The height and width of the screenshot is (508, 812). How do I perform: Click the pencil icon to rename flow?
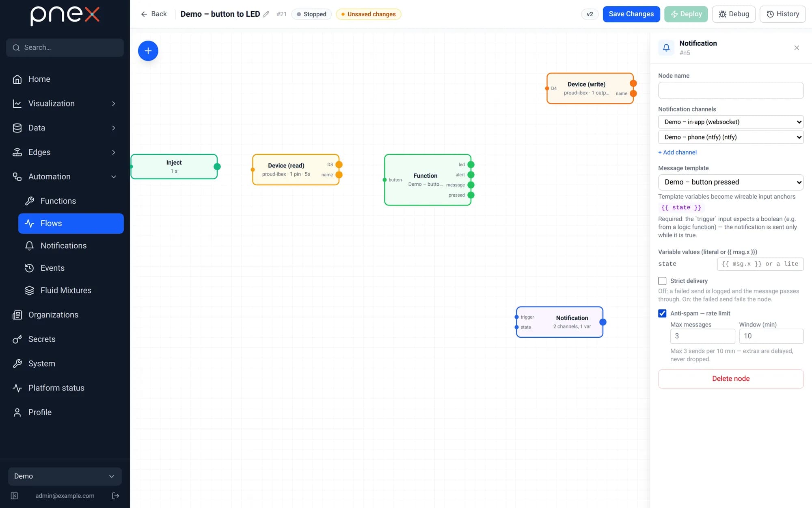(x=266, y=14)
